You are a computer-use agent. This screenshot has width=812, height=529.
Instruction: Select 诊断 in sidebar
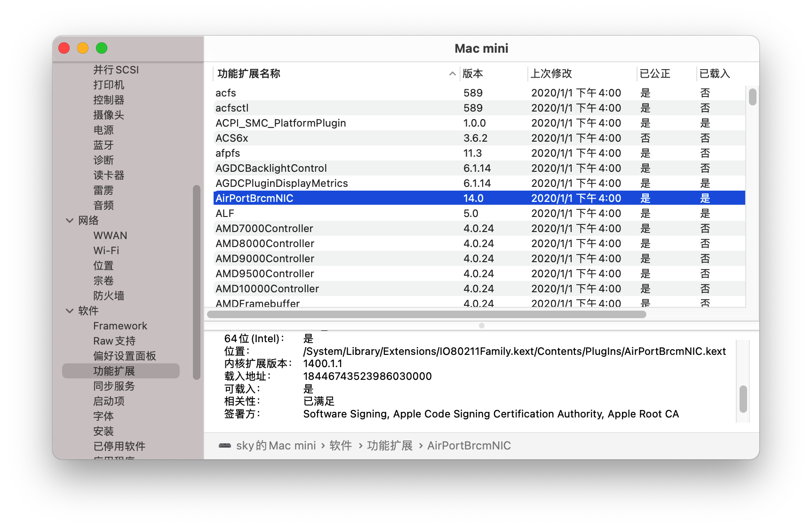click(x=103, y=160)
